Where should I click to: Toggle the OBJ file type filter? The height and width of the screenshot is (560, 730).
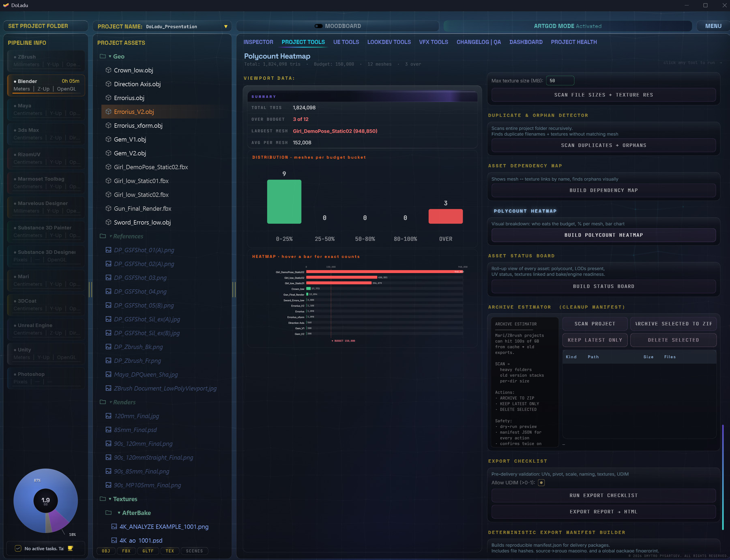tap(106, 551)
